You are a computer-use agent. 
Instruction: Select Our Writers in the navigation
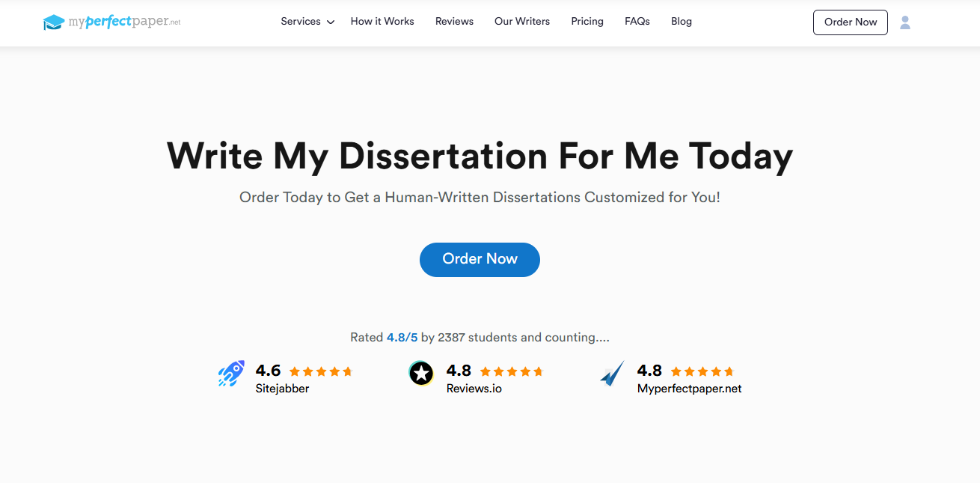coord(522,22)
